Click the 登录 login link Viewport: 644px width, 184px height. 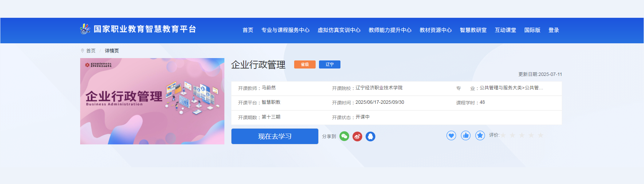pos(554,30)
